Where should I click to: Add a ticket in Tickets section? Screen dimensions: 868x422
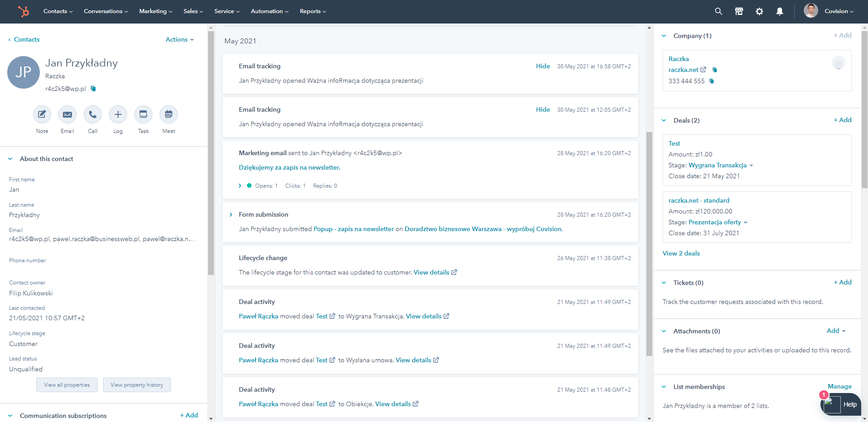click(842, 282)
